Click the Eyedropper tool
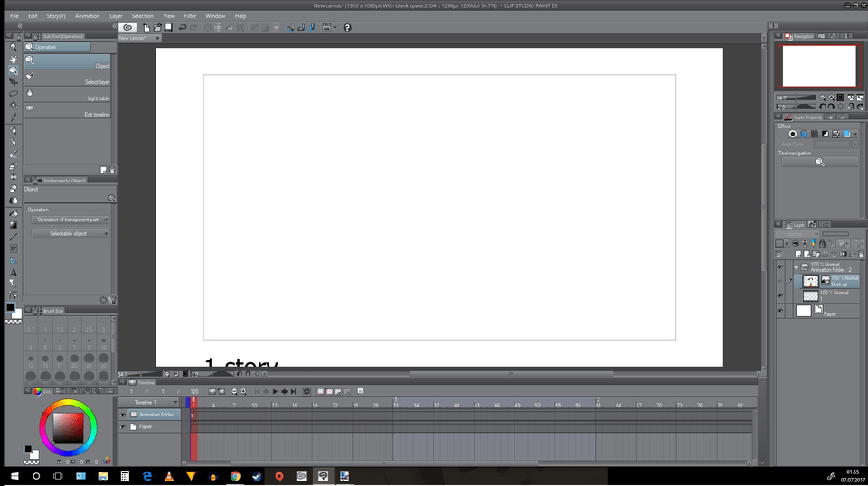Image resolution: width=868 pixels, height=486 pixels. (14, 117)
